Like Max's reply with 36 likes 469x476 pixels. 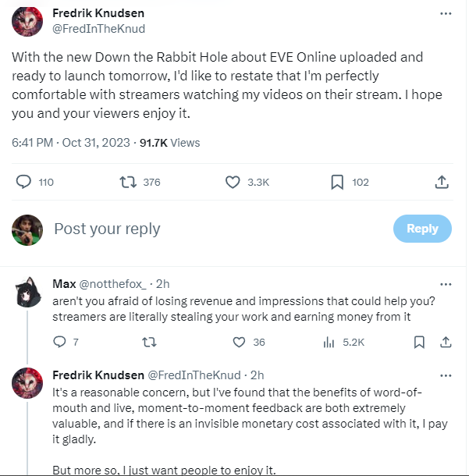(x=239, y=342)
